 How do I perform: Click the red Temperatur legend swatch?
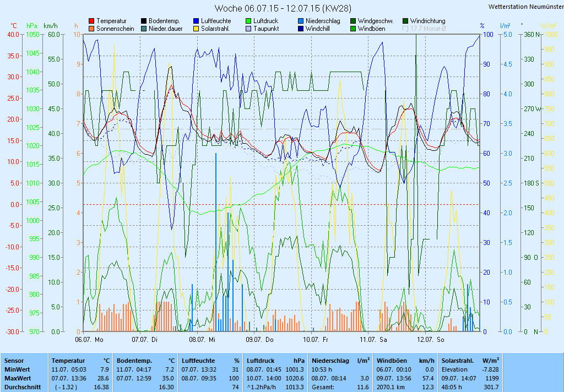click(91, 21)
